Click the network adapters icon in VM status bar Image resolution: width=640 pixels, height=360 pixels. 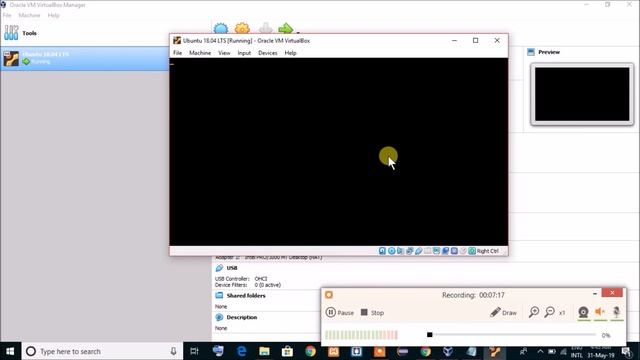coord(409,251)
